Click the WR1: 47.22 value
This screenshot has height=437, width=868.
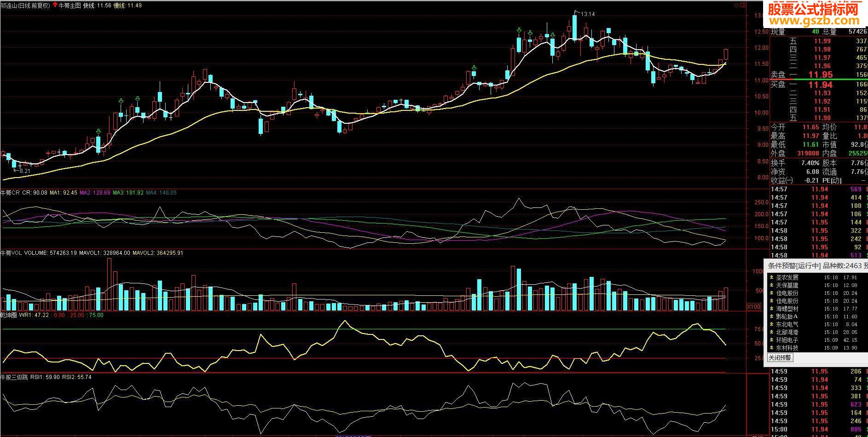click(34, 315)
